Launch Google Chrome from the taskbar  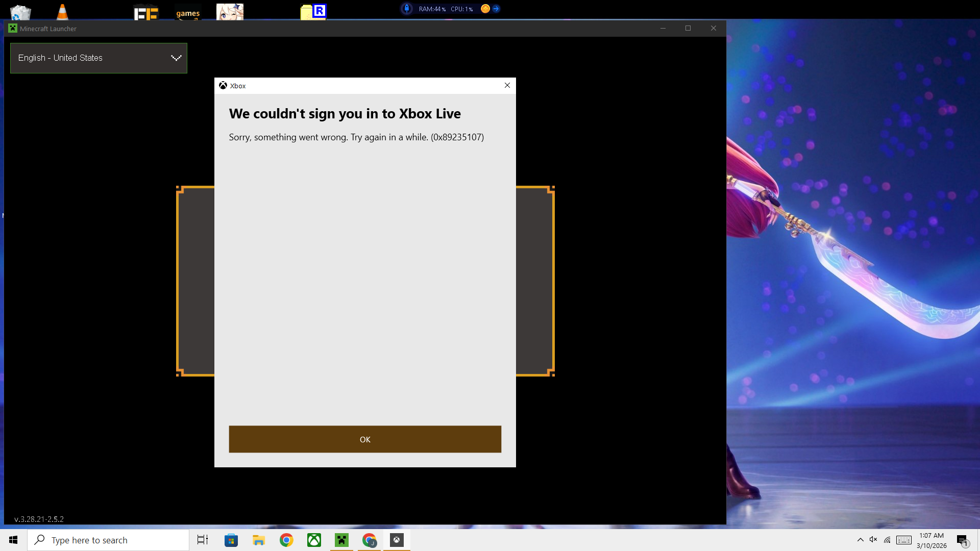[286, 540]
